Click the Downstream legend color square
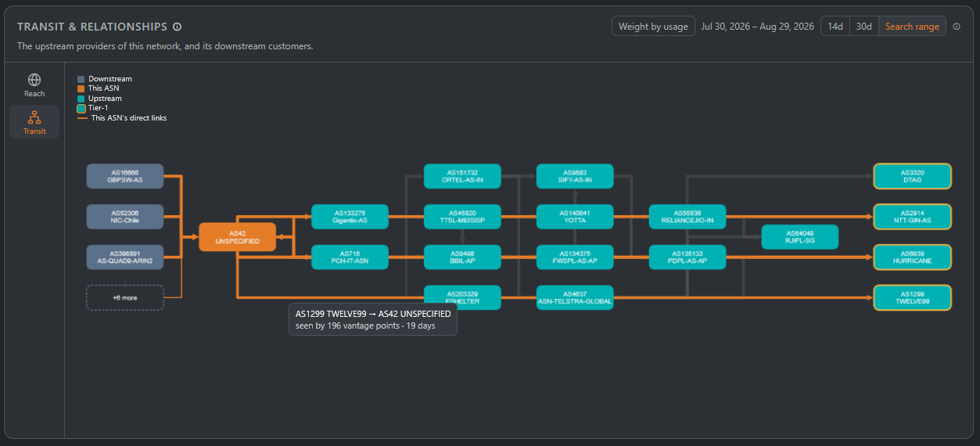Screen dimensions: 980x446 [81, 79]
